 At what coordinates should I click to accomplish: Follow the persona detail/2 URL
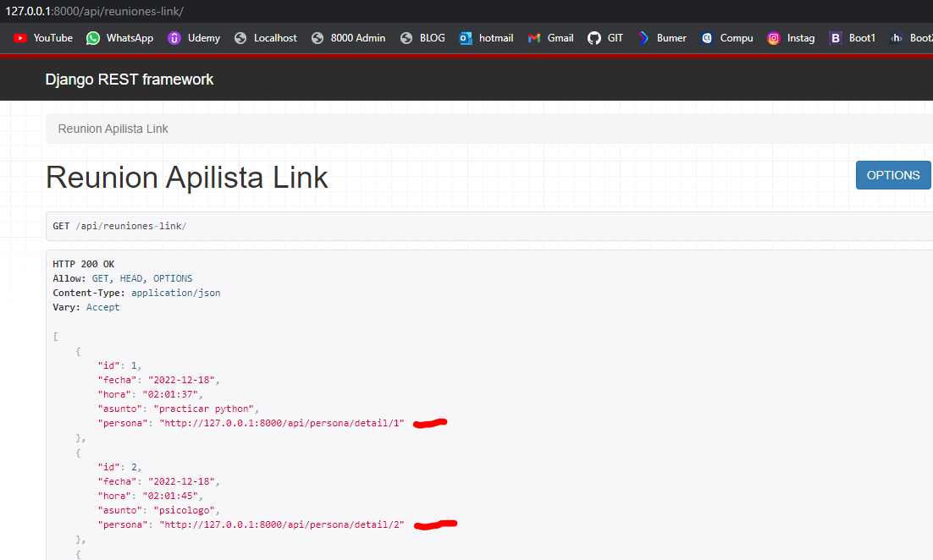pyautogui.click(x=282, y=524)
